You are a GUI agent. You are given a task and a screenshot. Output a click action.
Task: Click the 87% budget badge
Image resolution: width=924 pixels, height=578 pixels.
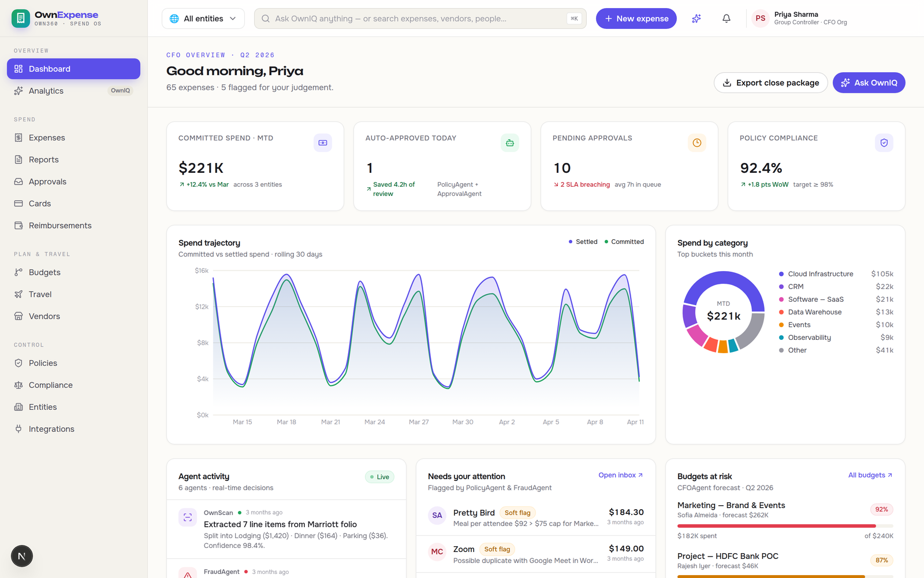pyautogui.click(x=882, y=560)
